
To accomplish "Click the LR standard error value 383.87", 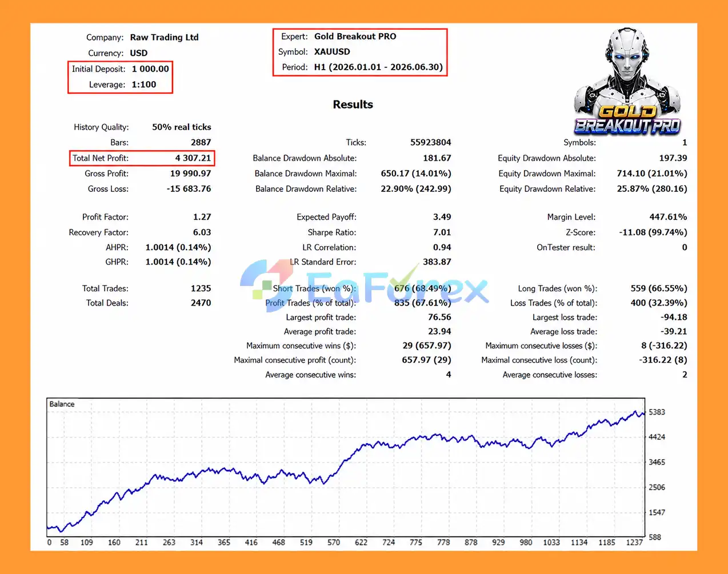I will pyautogui.click(x=437, y=262).
